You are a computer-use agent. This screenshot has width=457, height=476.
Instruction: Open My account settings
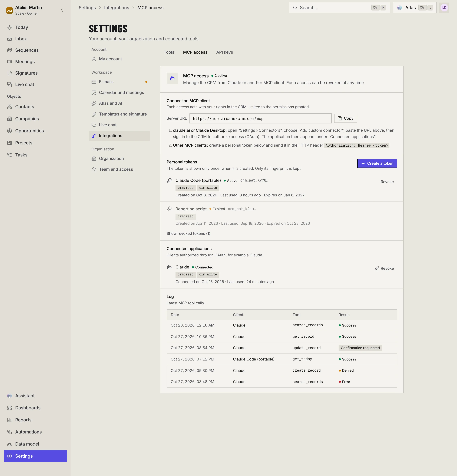[x=119, y=59]
